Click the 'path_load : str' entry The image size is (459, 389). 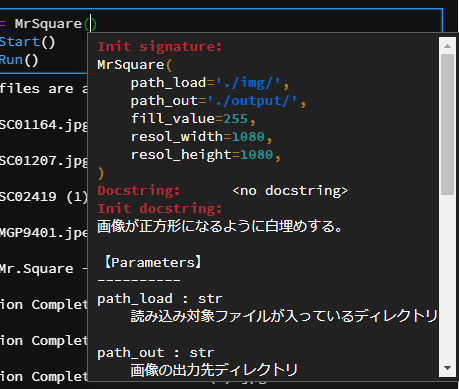coord(160,299)
